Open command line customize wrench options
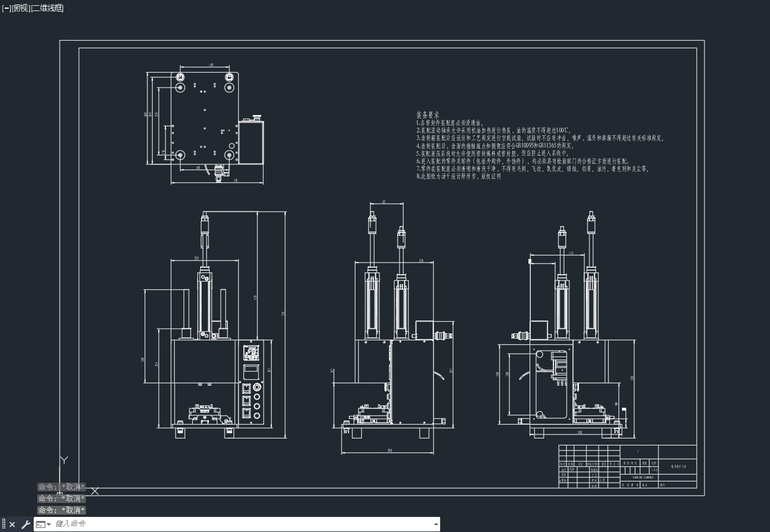 (x=26, y=524)
